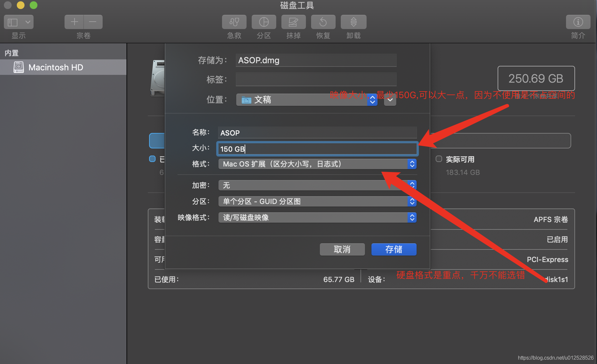This screenshot has height=364, width=597.
Task: Click the Restore (恢复) toolbar icon
Action: (x=323, y=22)
